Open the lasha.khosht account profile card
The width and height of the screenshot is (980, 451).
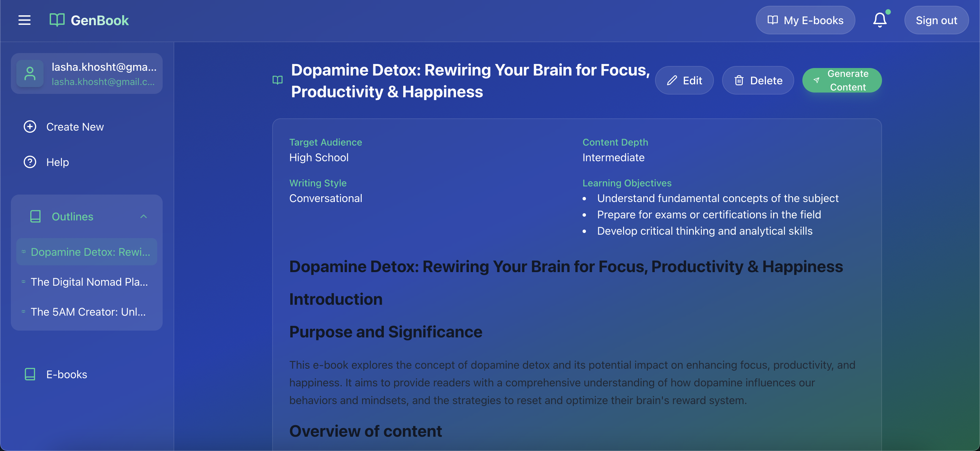coord(87,73)
